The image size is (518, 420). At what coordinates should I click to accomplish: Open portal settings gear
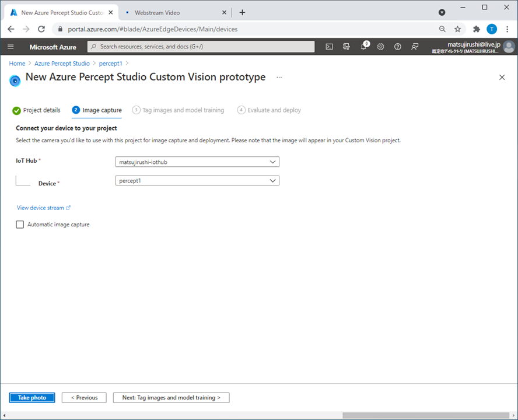click(x=380, y=47)
